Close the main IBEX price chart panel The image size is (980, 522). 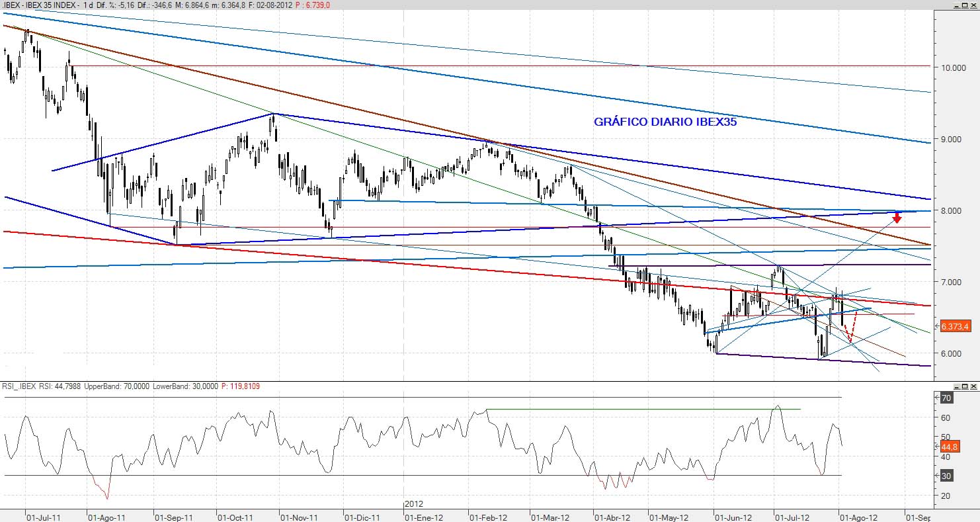pos(974,5)
